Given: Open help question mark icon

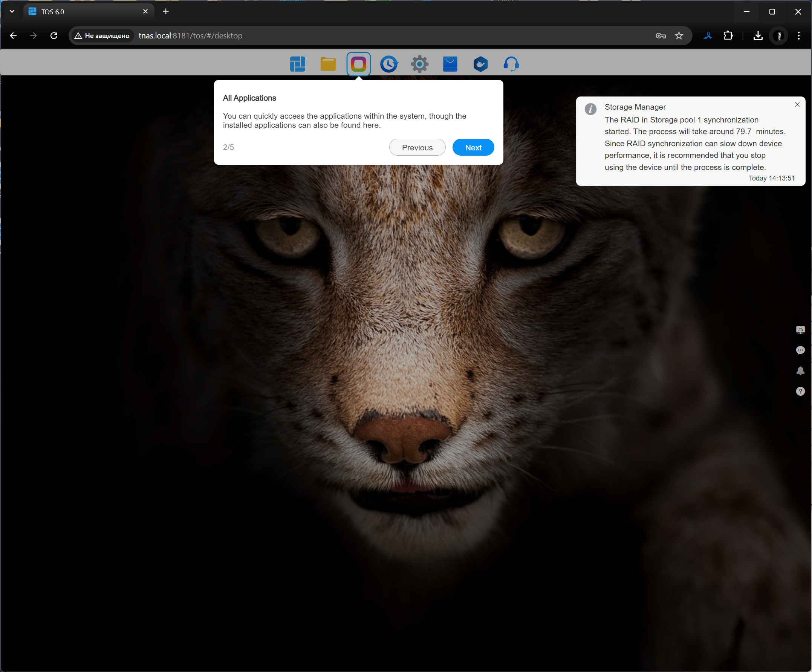Looking at the screenshot, I should [800, 392].
